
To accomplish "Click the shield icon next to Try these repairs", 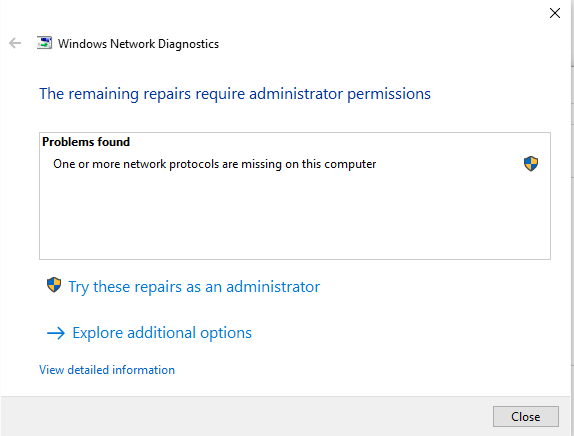I will click(54, 285).
